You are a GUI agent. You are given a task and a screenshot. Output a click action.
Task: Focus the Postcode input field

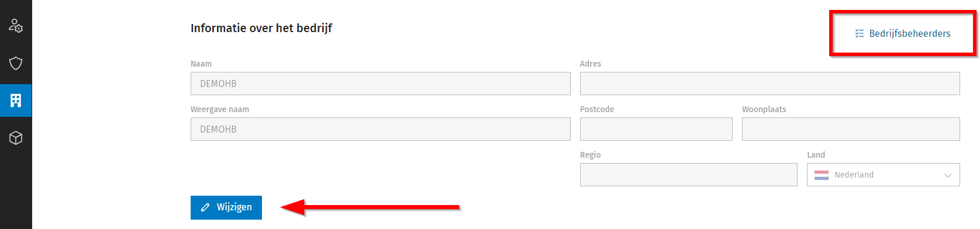[656, 129]
